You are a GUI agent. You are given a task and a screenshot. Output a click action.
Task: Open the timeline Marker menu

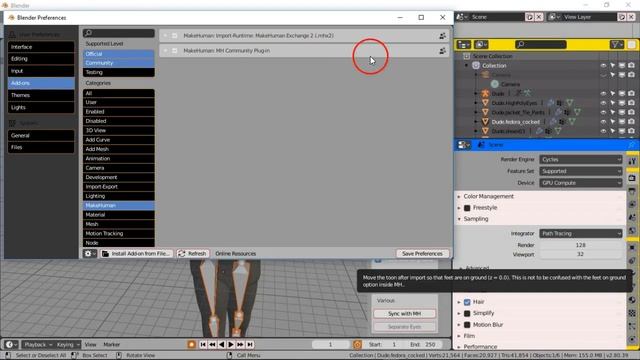point(112,344)
